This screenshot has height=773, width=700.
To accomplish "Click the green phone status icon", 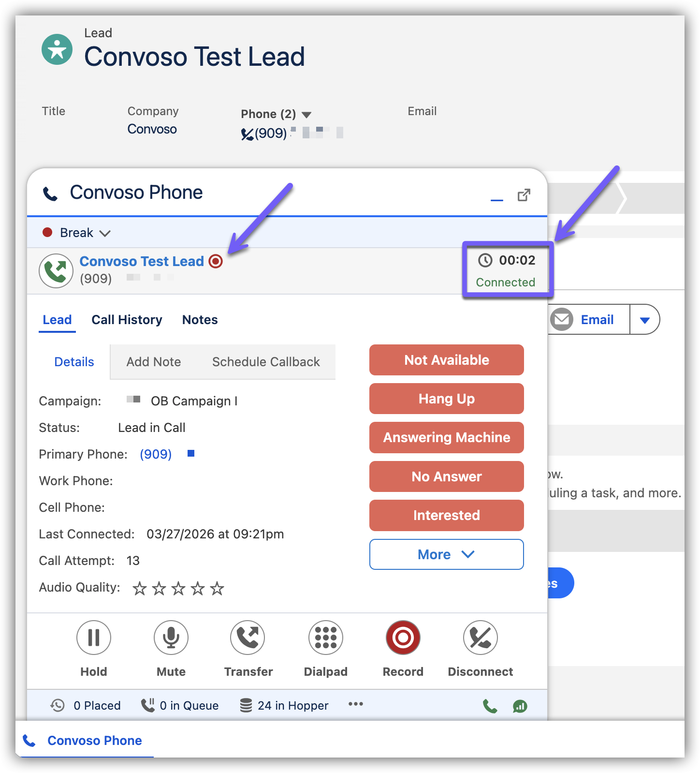I will [490, 706].
